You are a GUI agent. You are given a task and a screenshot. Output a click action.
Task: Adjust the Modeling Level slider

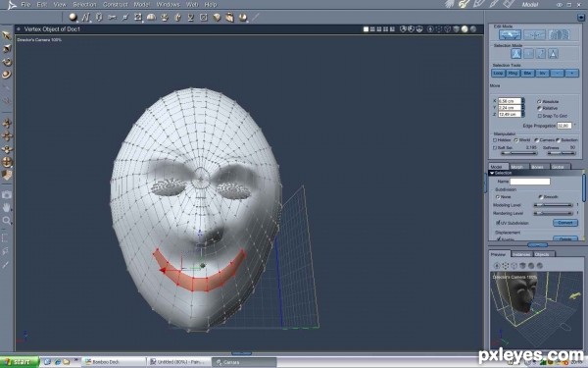(x=553, y=205)
